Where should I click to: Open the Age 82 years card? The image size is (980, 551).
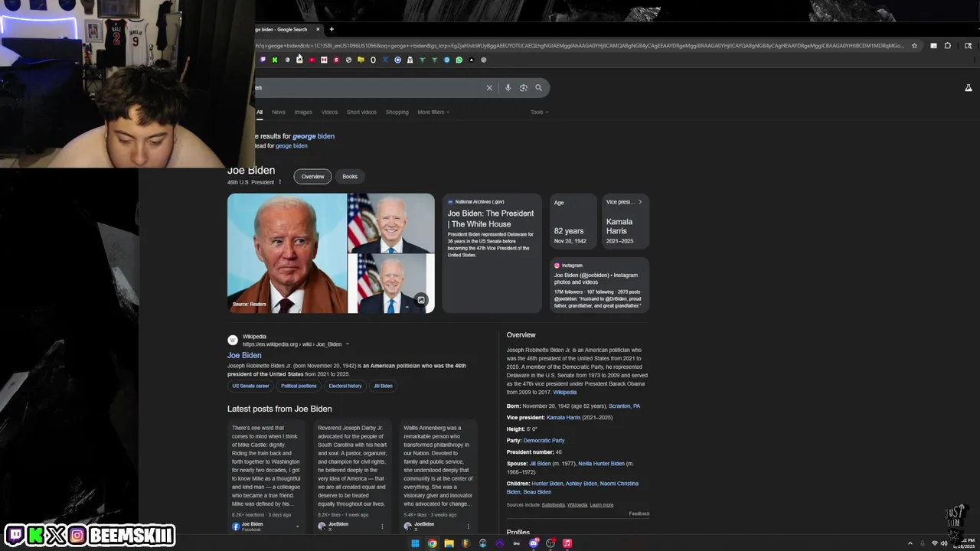tap(573, 222)
